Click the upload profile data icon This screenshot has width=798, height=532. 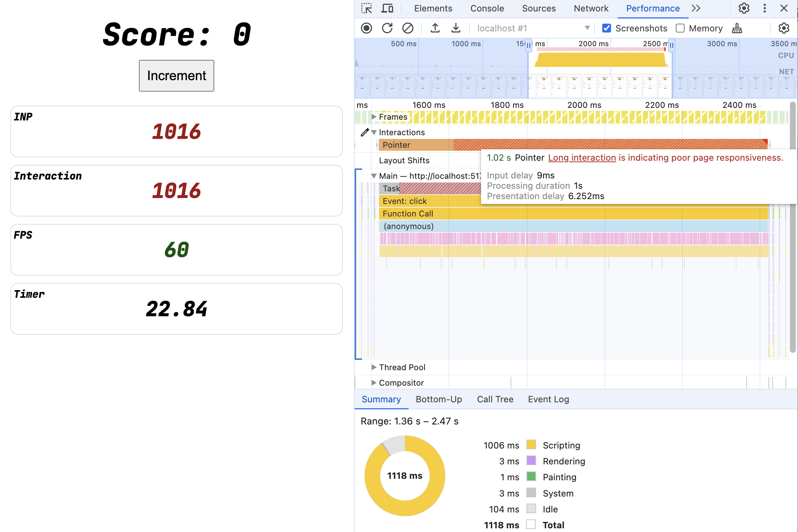434,28
